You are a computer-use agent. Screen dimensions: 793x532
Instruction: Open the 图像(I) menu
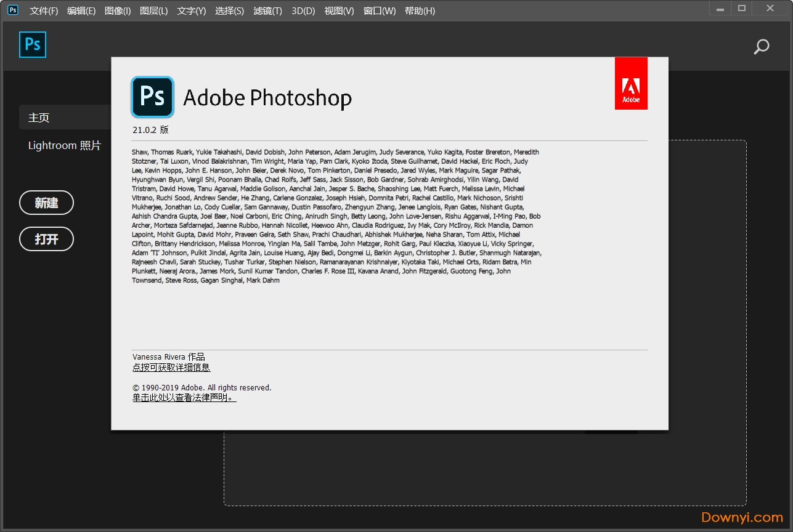(x=118, y=11)
